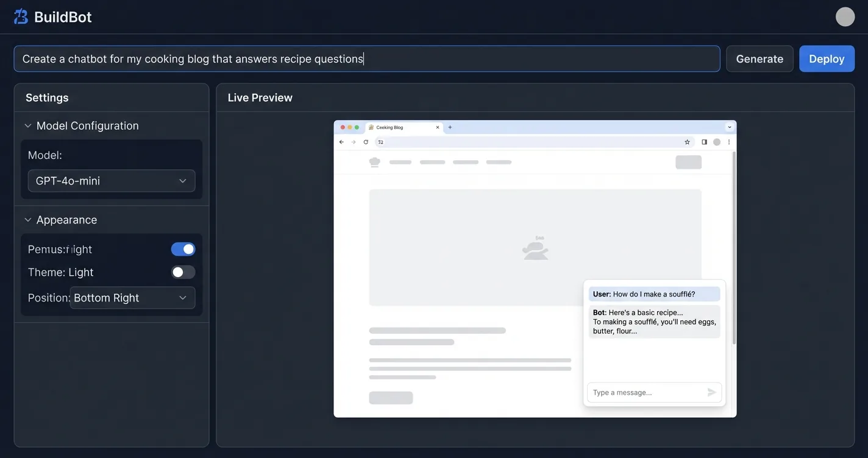Viewport: 868px width, 458px height.
Task: Click the green traffic light in the preview window
Action: (357, 127)
